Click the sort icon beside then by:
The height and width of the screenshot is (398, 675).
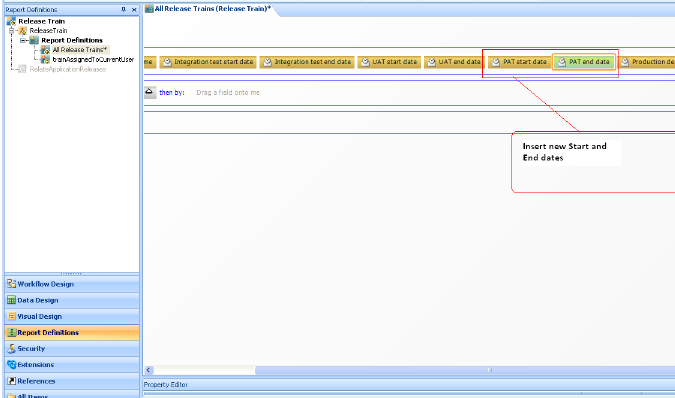pos(149,92)
